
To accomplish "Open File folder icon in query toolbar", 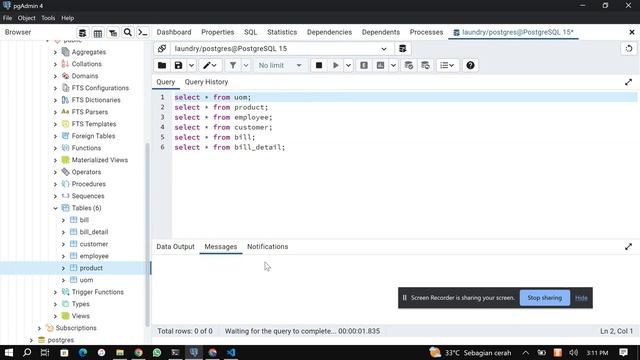I will tap(162, 65).
